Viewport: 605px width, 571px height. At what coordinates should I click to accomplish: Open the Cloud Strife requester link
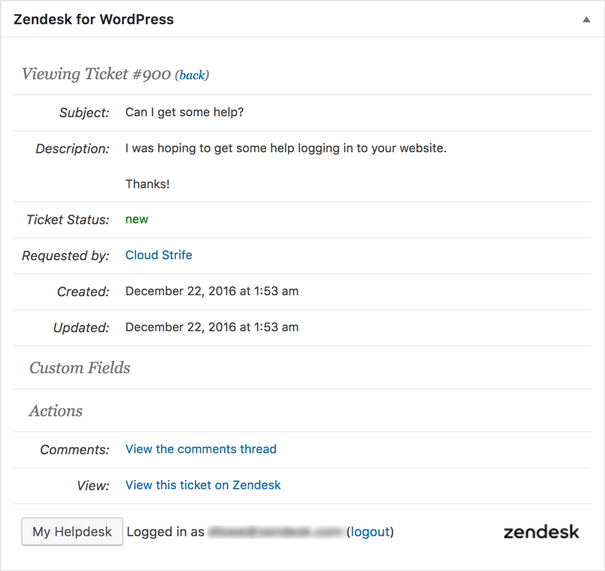(x=159, y=255)
